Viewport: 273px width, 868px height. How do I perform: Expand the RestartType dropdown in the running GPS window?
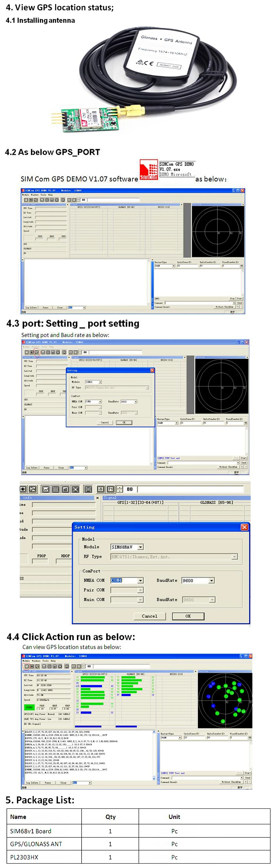tap(180, 738)
